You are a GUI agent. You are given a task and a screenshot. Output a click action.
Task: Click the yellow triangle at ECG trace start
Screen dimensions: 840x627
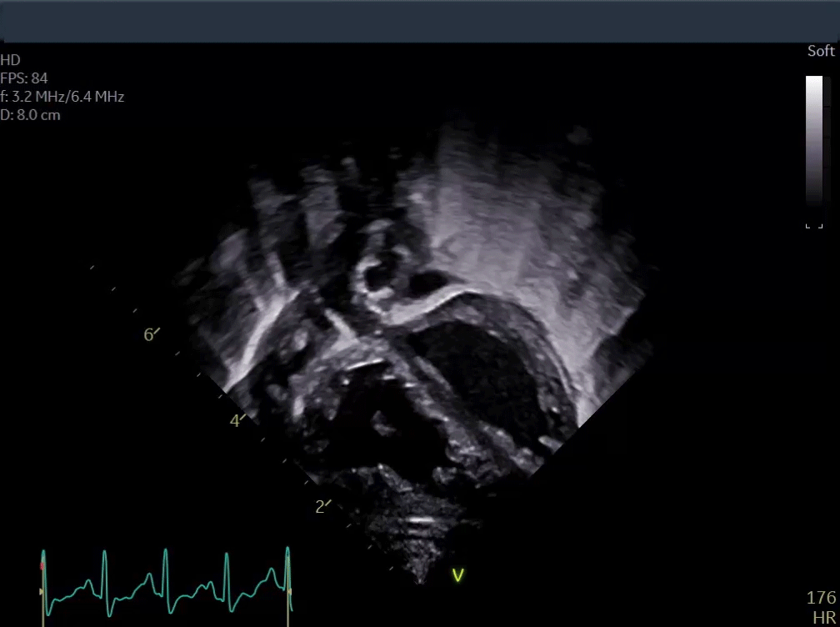(42, 591)
